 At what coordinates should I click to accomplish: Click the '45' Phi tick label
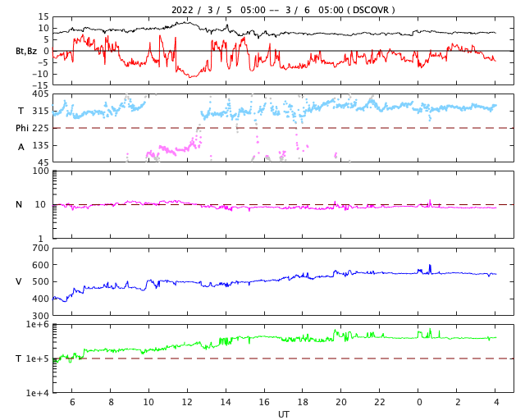43,162
